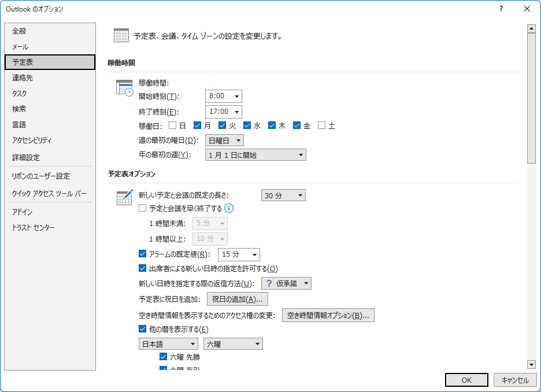Click the working hours clock icon
The image size is (541, 392).
pos(124,88)
